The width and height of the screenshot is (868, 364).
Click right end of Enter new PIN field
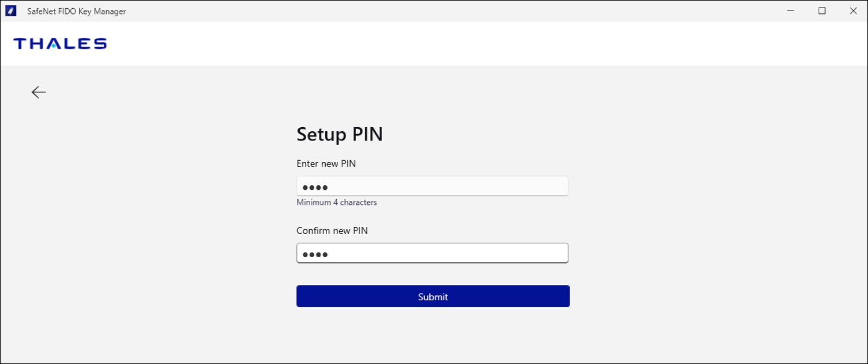[557, 186]
